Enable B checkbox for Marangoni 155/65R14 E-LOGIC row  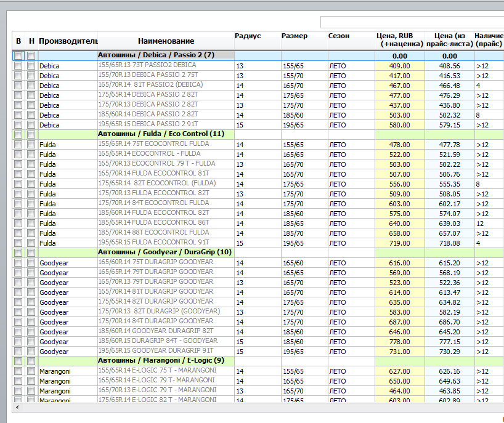pos(18,371)
